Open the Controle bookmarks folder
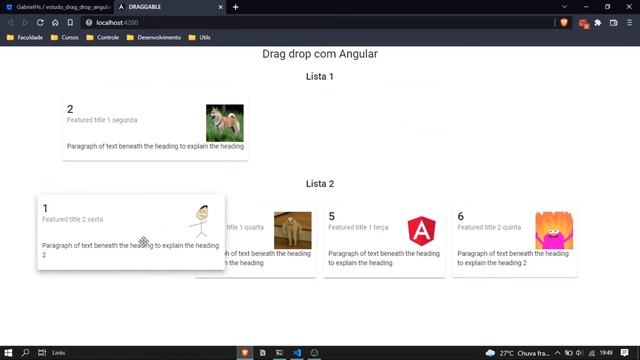The width and height of the screenshot is (640, 360). click(102, 38)
